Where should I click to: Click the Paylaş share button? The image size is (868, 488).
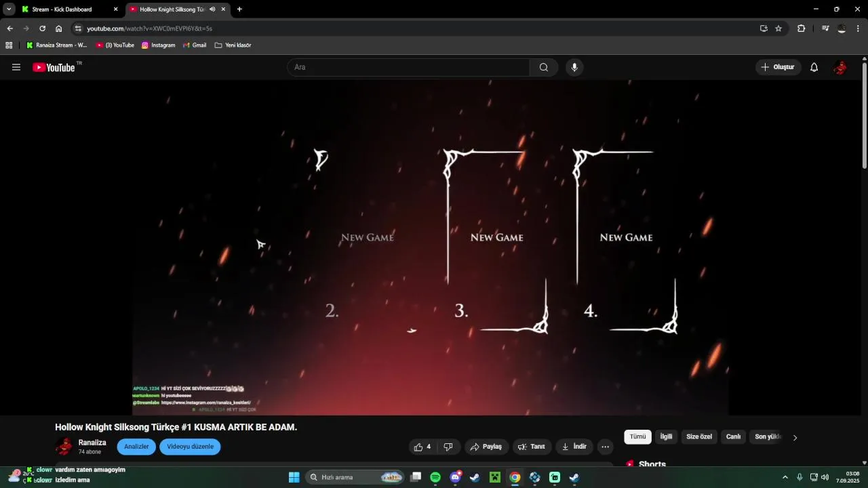[x=486, y=447]
